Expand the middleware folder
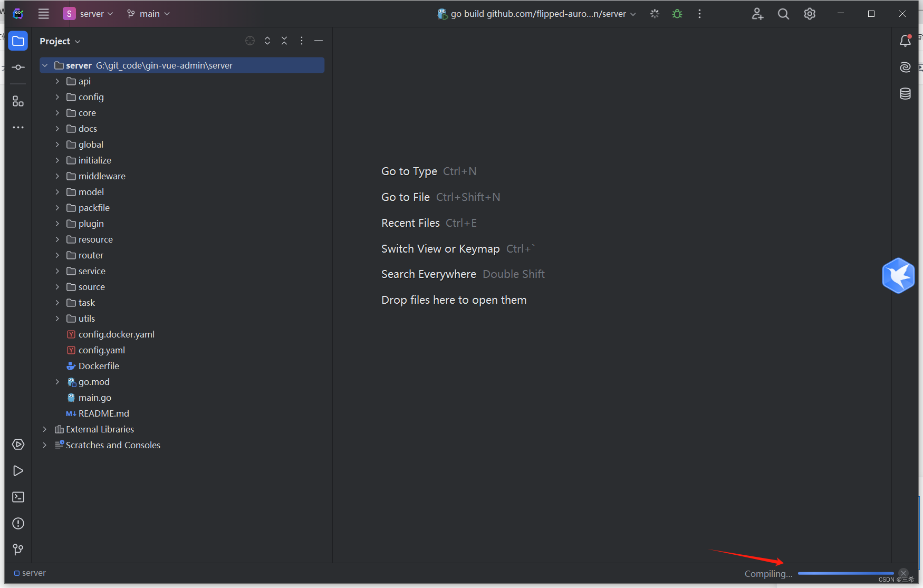Image resolution: width=923 pixels, height=588 pixels. (57, 176)
